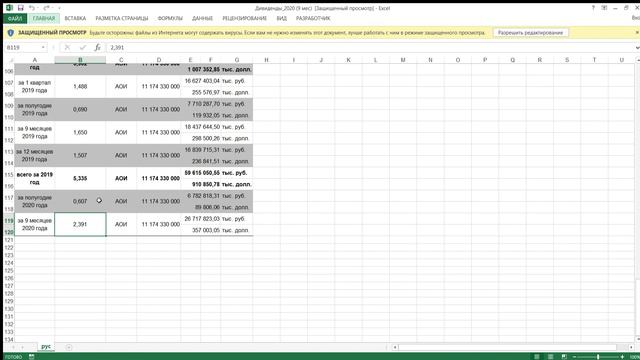This screenshot has width=640, height=360.
Task: Click the zoom in plus button
Action: click(622, 357)
